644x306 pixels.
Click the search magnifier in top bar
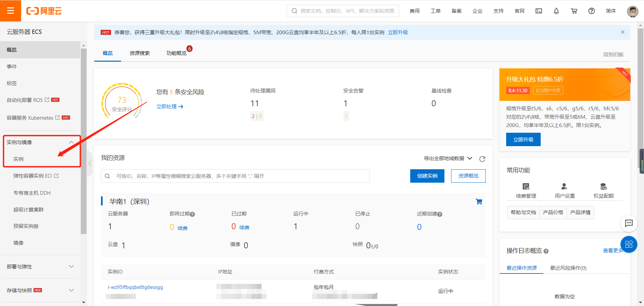tap(294, 11)
